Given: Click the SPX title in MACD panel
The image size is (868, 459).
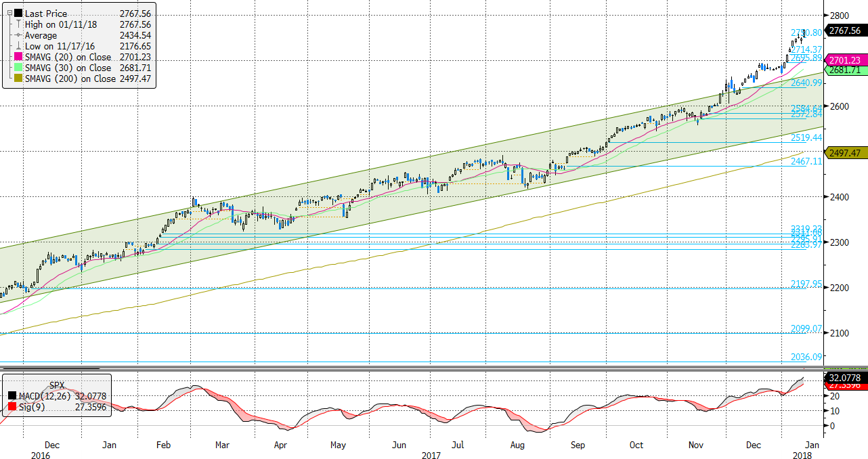Looking at the screenshot, I should (x=58, y=385).
